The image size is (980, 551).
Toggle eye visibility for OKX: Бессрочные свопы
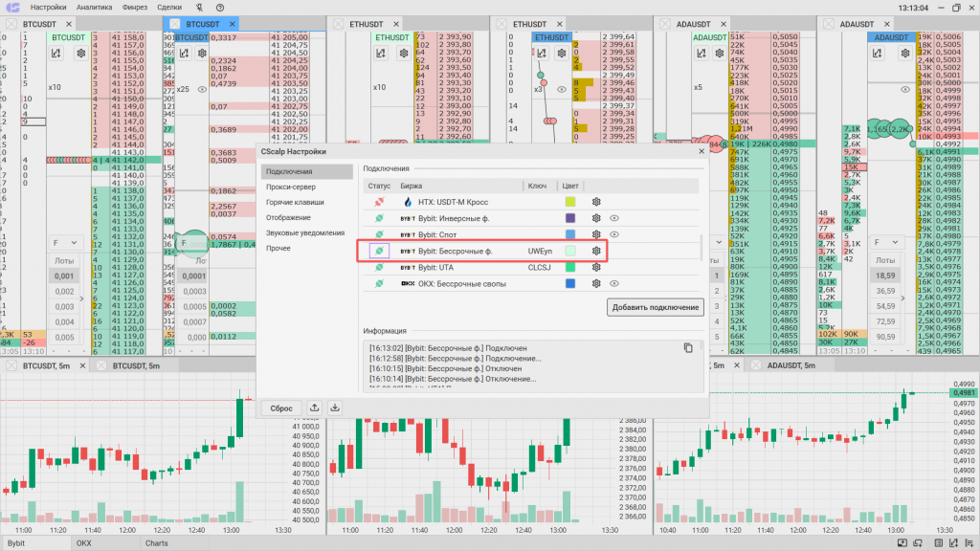[613, 283]
